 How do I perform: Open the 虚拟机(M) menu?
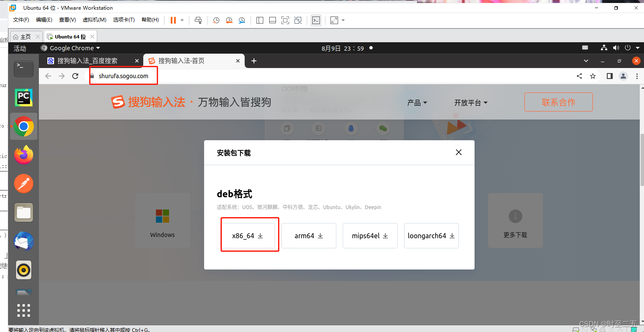tap(94, 20)
